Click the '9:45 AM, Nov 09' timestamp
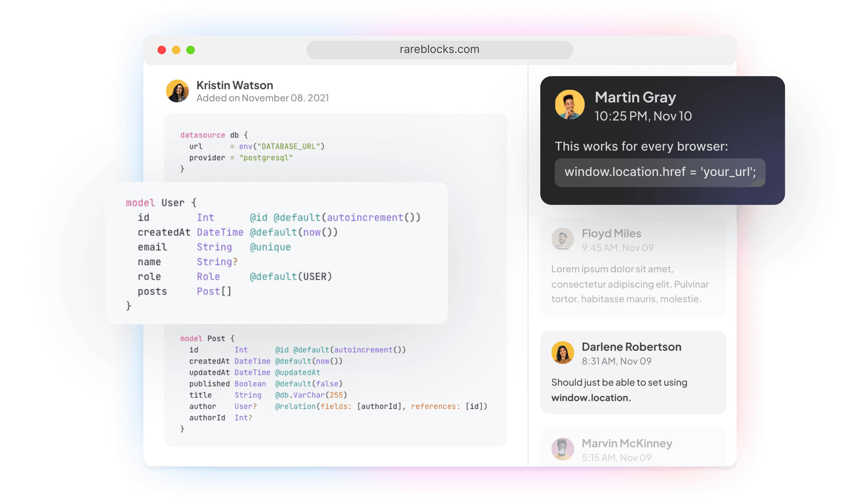Screen dimensions: 868x504 pos(618,248)
